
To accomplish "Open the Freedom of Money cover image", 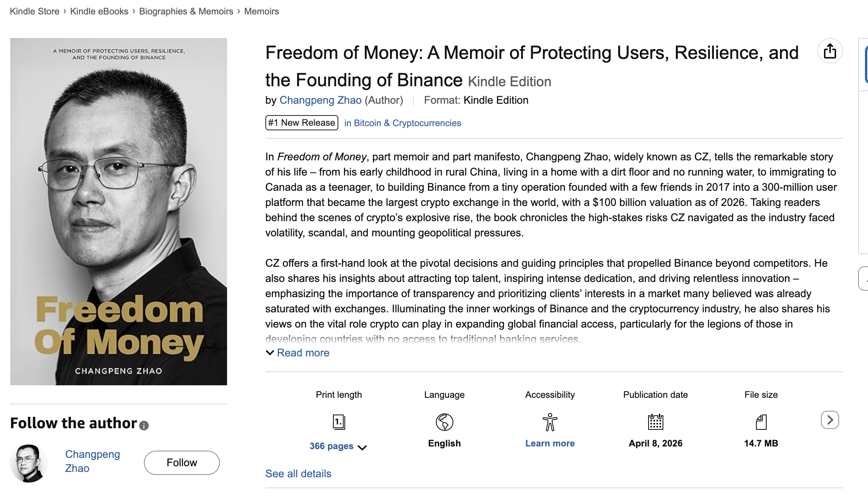I will tap(118, 211).
